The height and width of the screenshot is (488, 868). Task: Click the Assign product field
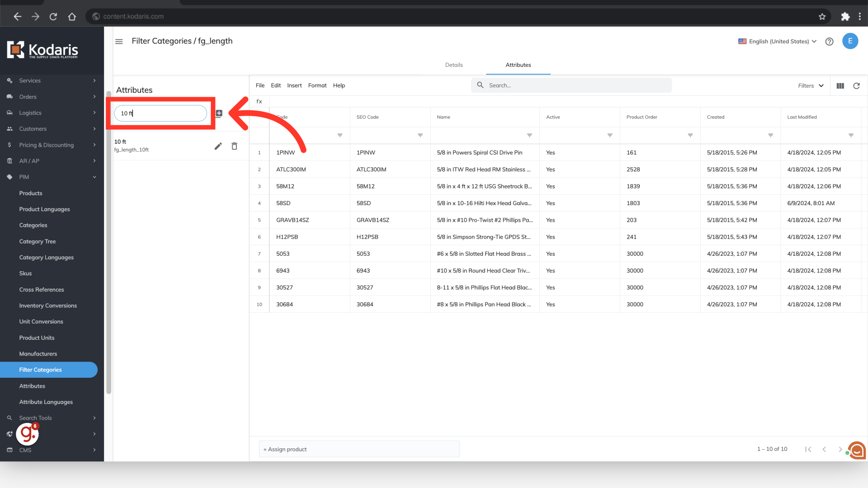coord(359,449)
